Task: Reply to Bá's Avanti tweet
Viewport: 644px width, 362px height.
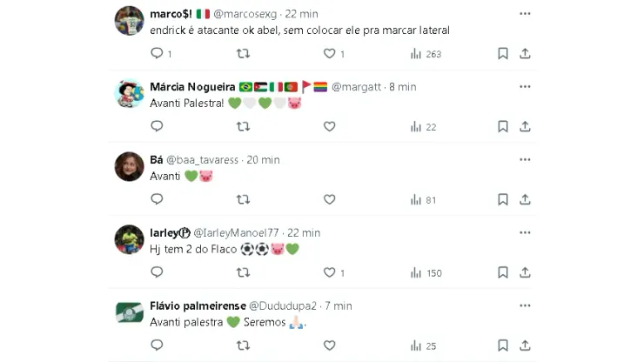Action: (157, 199)
